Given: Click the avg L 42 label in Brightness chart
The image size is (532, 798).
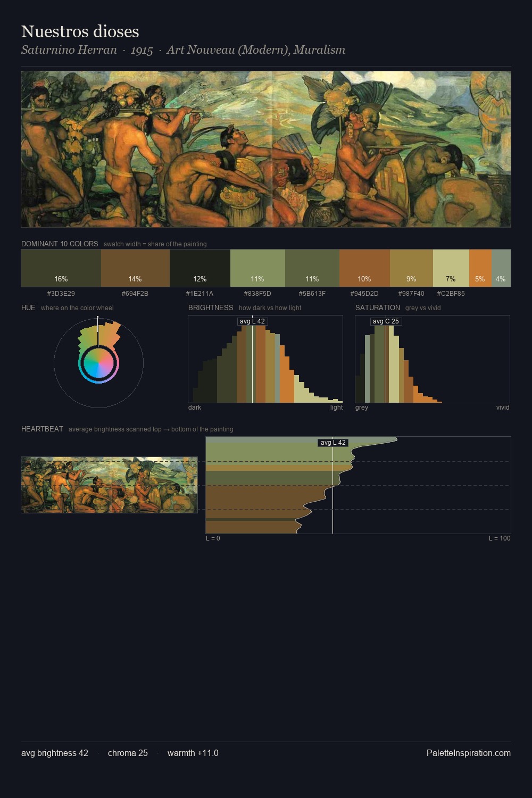Looking at the screenshot, I should pyautogui.click(x=252, y=321).
